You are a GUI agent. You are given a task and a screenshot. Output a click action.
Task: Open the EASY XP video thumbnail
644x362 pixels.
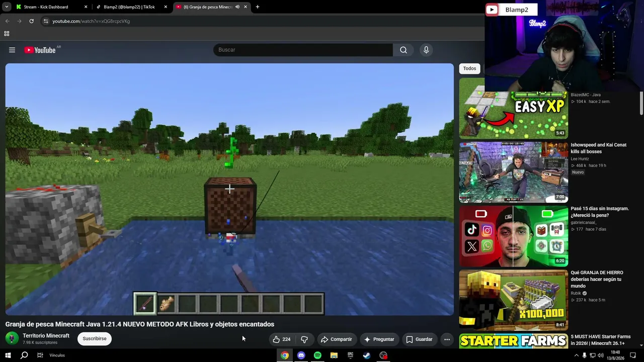513,108
